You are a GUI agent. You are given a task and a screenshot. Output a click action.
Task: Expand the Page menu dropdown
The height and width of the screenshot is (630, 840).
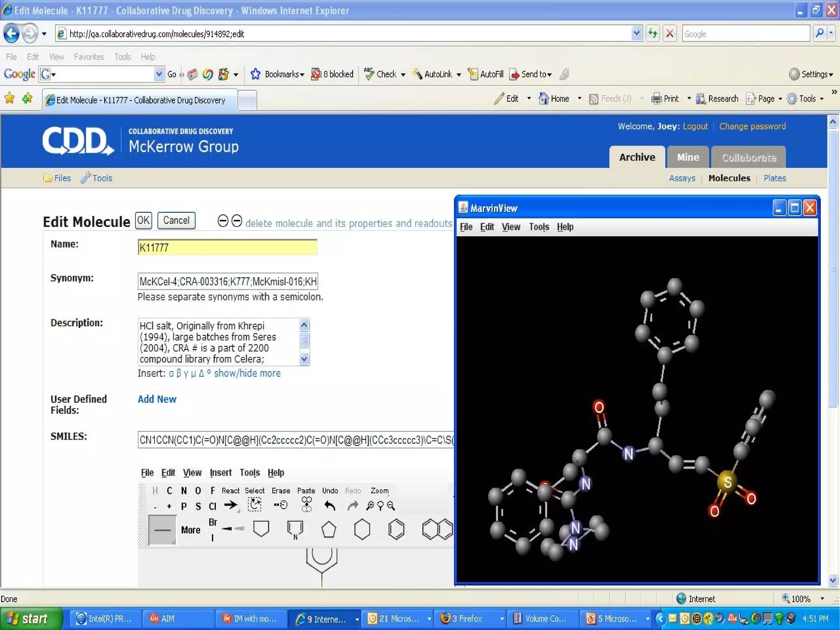click(780, 99)
